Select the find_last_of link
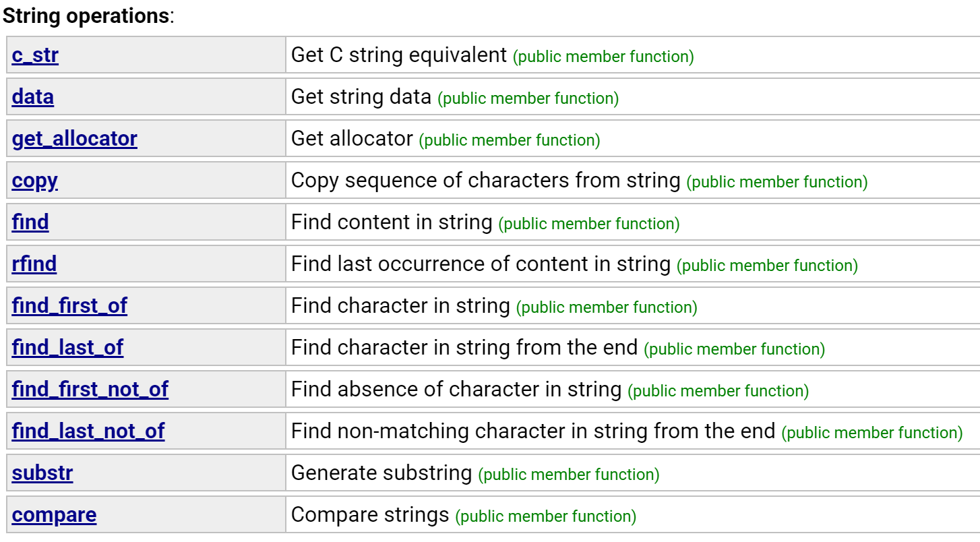Viewport: 980px width, 542px height. 67,348
